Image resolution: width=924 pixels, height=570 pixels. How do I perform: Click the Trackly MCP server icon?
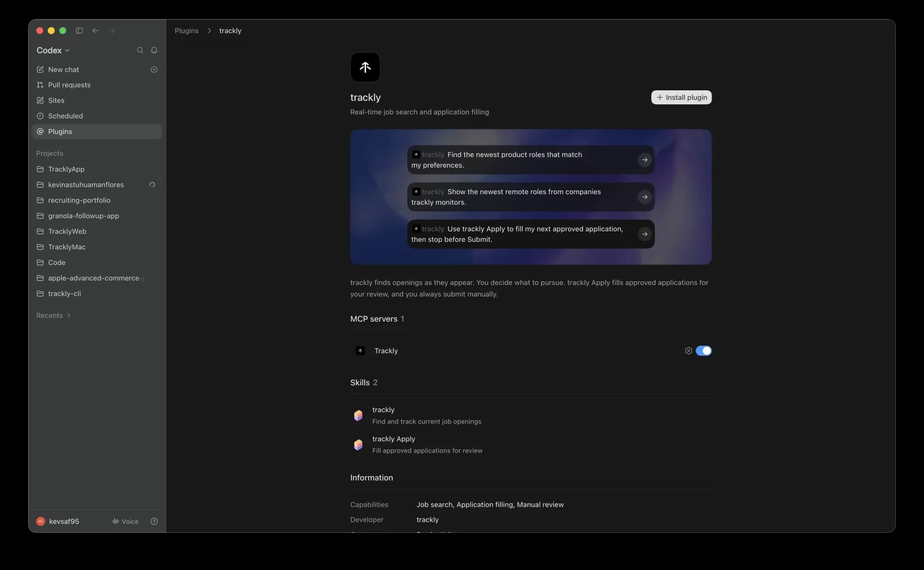point(360,351)
